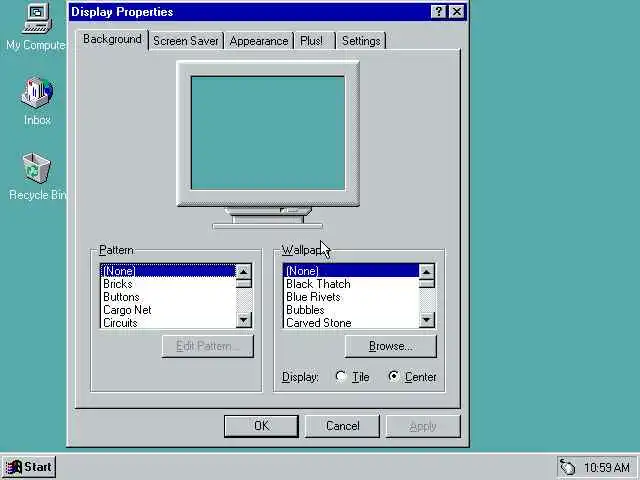Select Black Thatch wallpaper
This screenshot has width=640, height=480.
pos(351,284)
